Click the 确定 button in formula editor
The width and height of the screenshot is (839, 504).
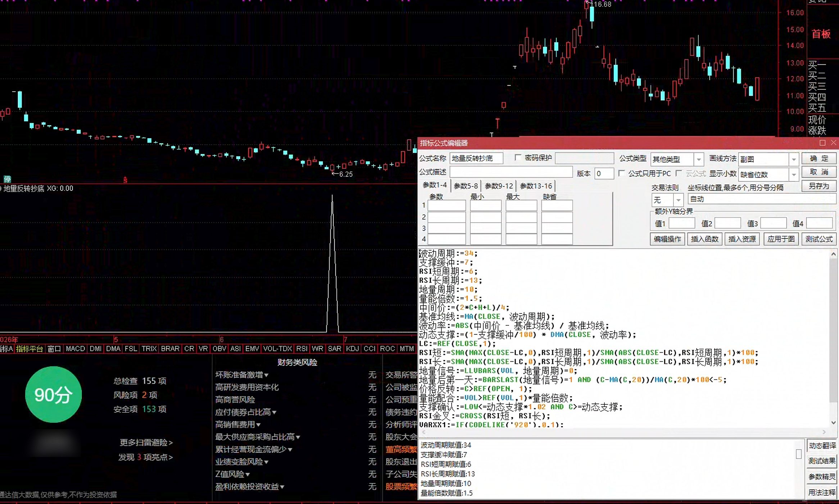[x=819, y=159]
